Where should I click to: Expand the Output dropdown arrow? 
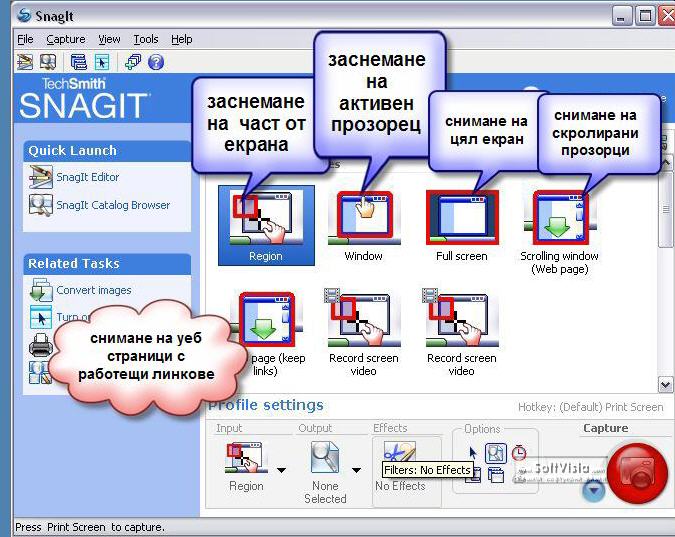pyautogui.click(x=356, y=470)
